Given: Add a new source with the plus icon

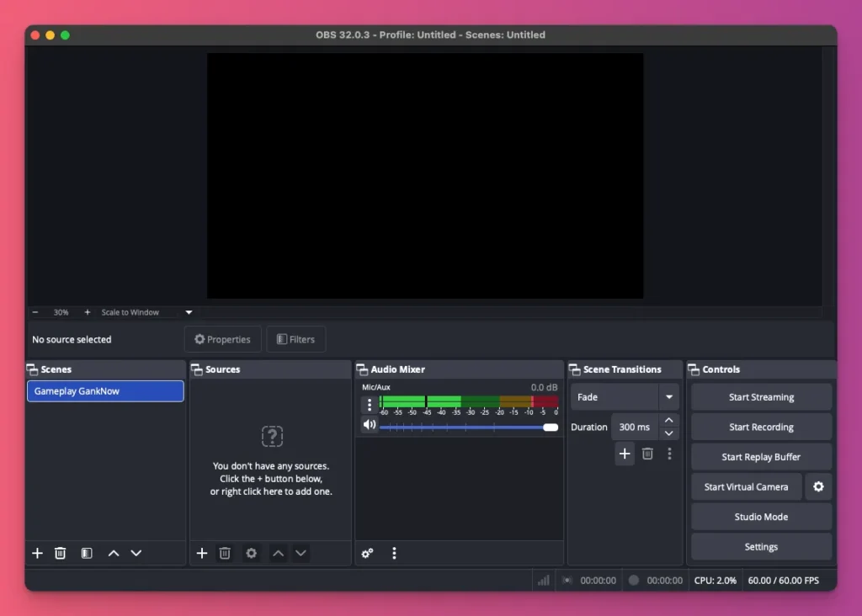Looking at the screenshot, I should pyautogui.click(x=202, y=553).
